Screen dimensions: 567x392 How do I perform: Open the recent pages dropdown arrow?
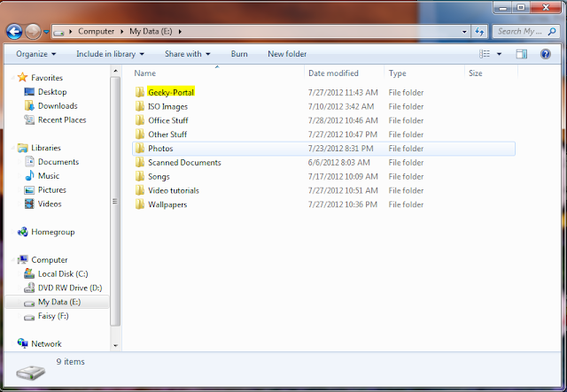click(x=47, y=32)
